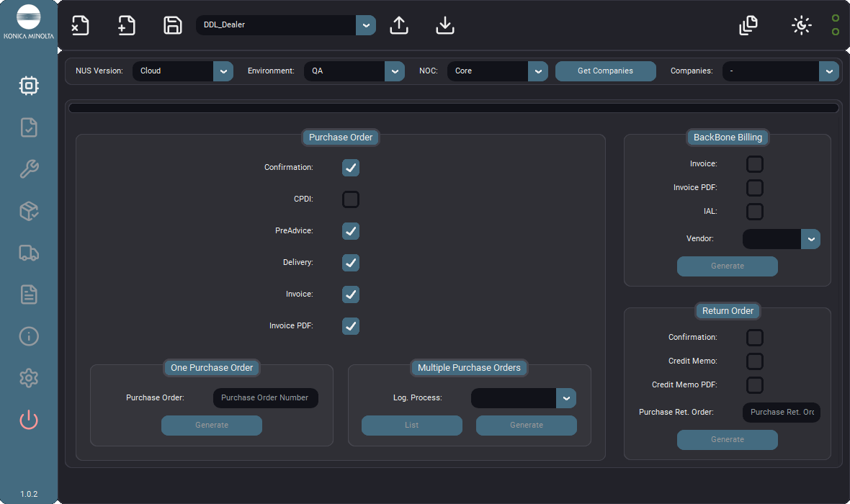This screenshot has height=504, width=850.
Task: Expand the Log. Process dropdown
Action: click(x=523, y=398)
